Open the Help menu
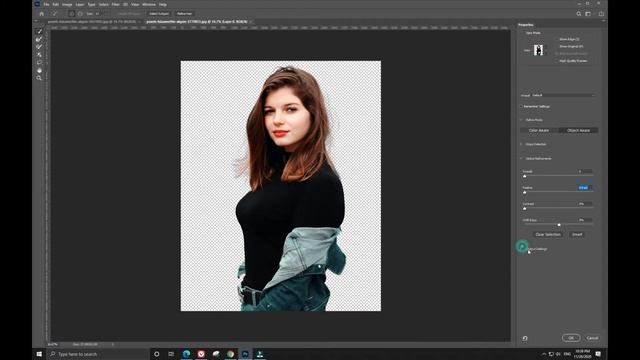The image size is (640, 360). coord(162,4)
